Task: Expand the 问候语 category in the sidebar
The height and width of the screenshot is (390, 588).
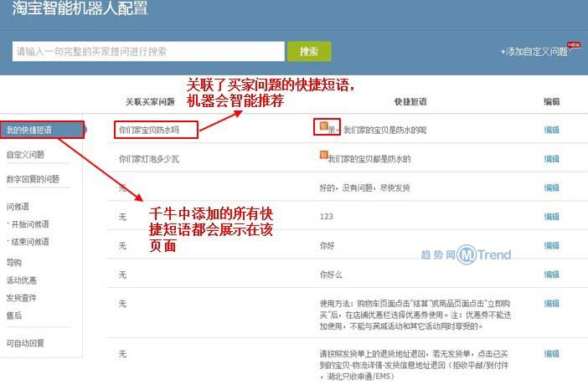Action: pos(18,206)
